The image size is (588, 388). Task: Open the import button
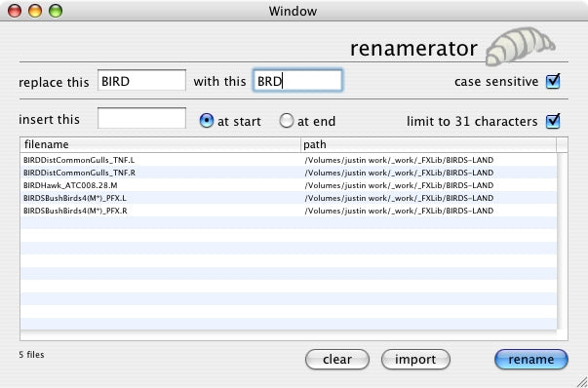[415, 359]
